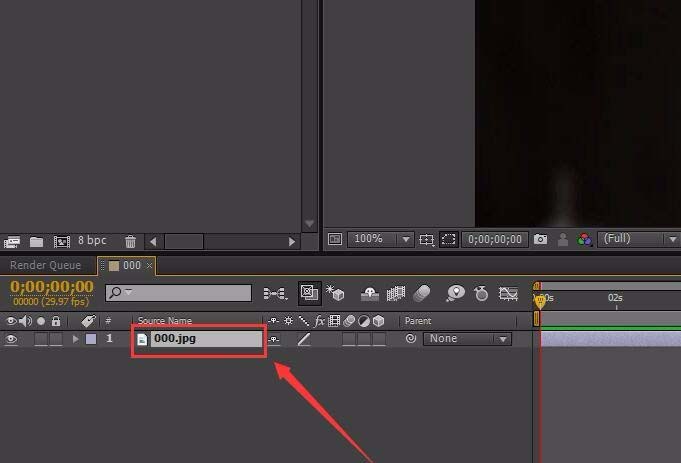Expand 000.jpg layer properties triangle
The width and height of the screenshot is (681, 463).
point(76,339)
